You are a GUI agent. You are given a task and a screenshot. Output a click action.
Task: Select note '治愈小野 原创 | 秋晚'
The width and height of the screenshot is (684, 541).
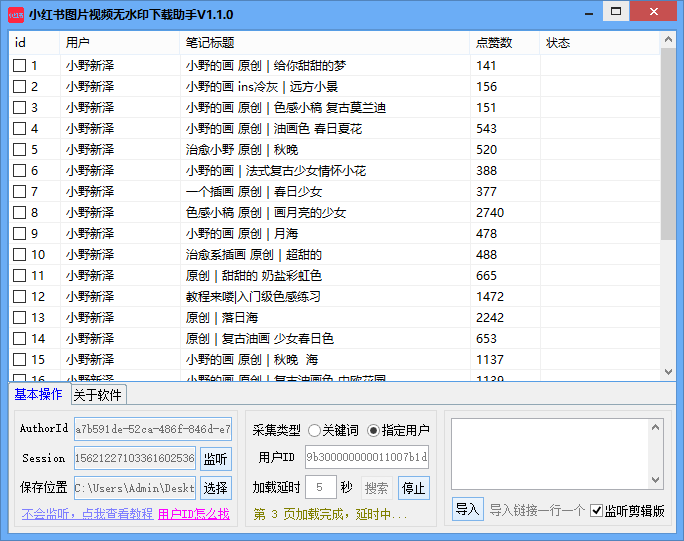pos(242,150)
